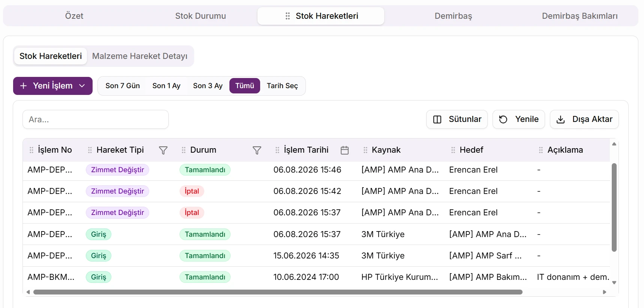The image size is (644, 308).
Task: Sort by the Açıklama column header
Action: (565, 150)
